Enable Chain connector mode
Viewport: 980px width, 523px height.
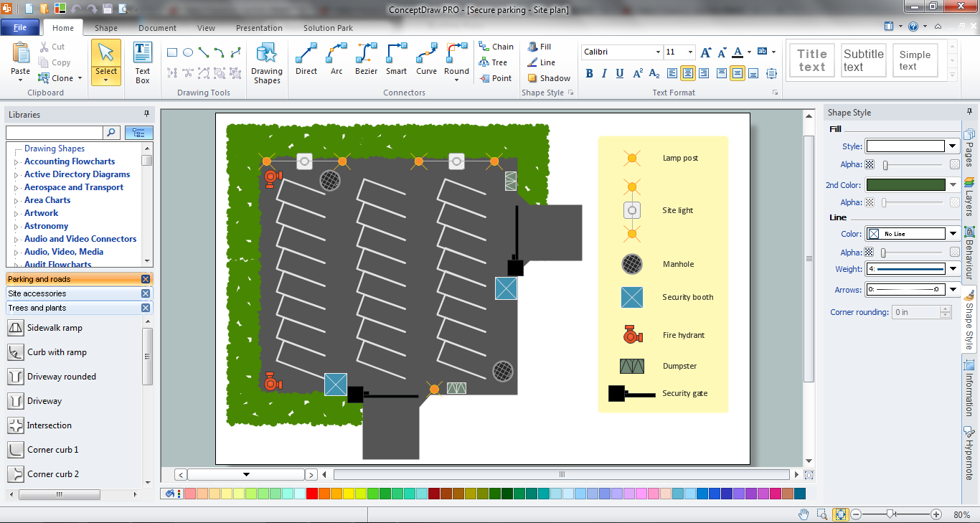tap(496, 47)
